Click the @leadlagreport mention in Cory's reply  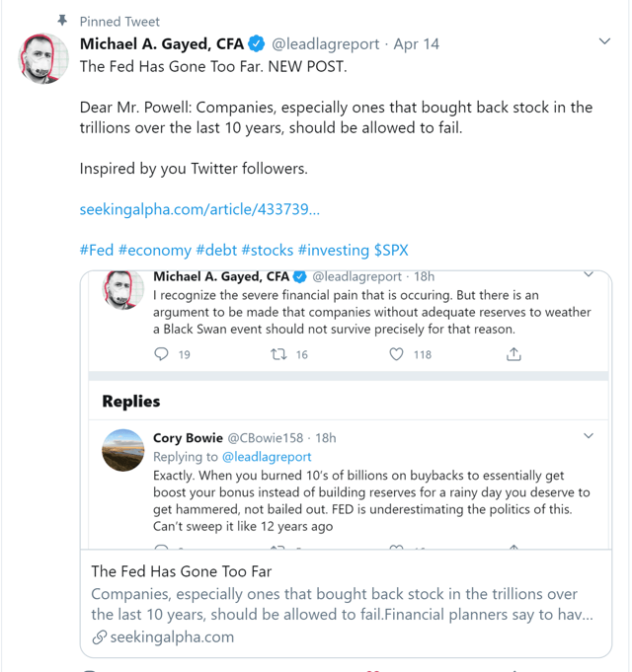click(266, 457)
